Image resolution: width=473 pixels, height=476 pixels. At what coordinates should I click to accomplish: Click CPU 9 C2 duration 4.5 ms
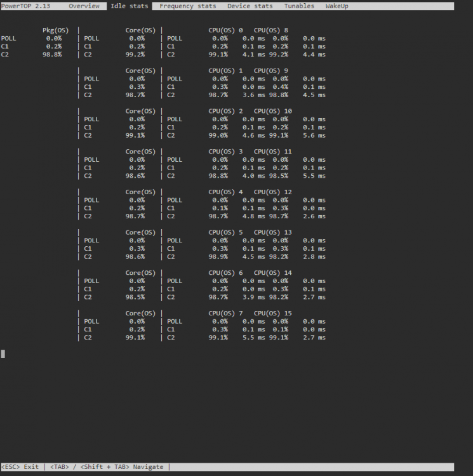[314, 95]
